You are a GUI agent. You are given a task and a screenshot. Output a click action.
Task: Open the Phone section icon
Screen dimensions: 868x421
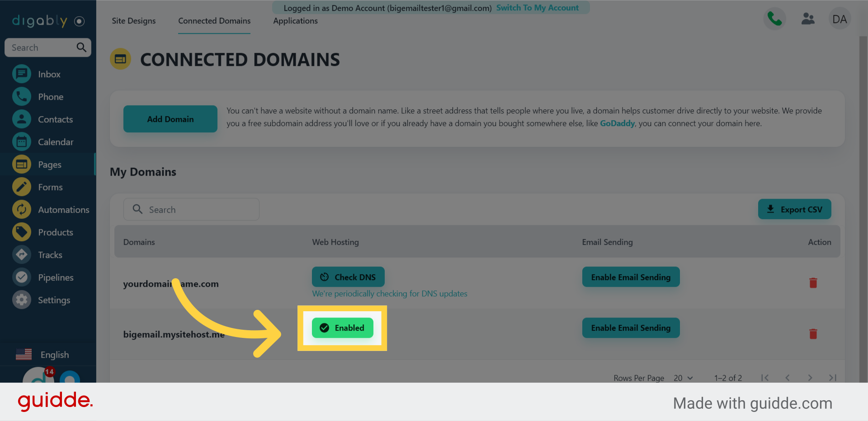(22, 97)
